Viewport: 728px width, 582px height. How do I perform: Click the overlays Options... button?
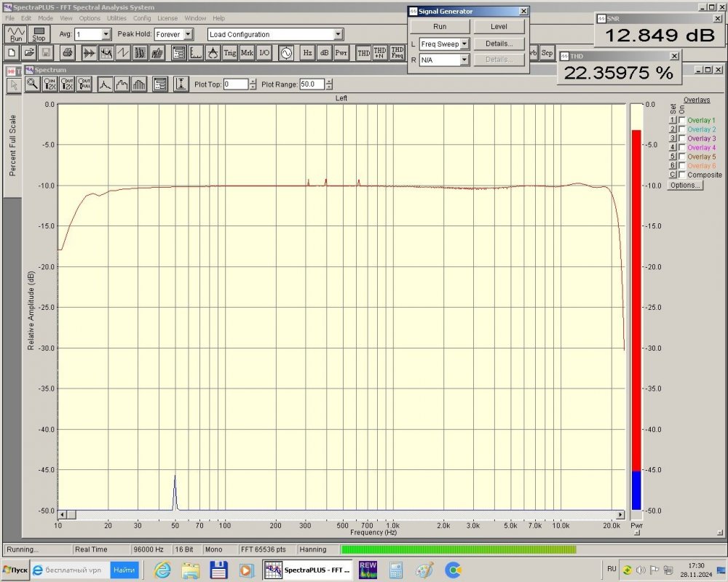pos(684,186)
